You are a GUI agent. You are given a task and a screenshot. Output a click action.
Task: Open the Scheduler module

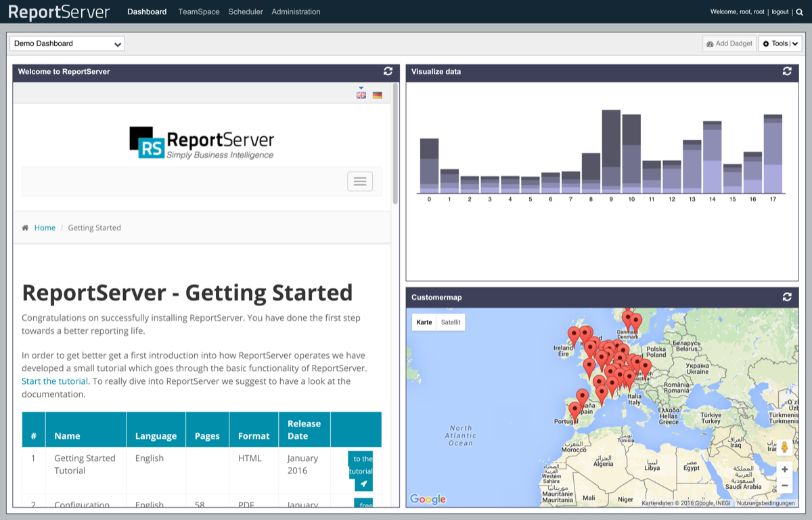coord(246,12)
